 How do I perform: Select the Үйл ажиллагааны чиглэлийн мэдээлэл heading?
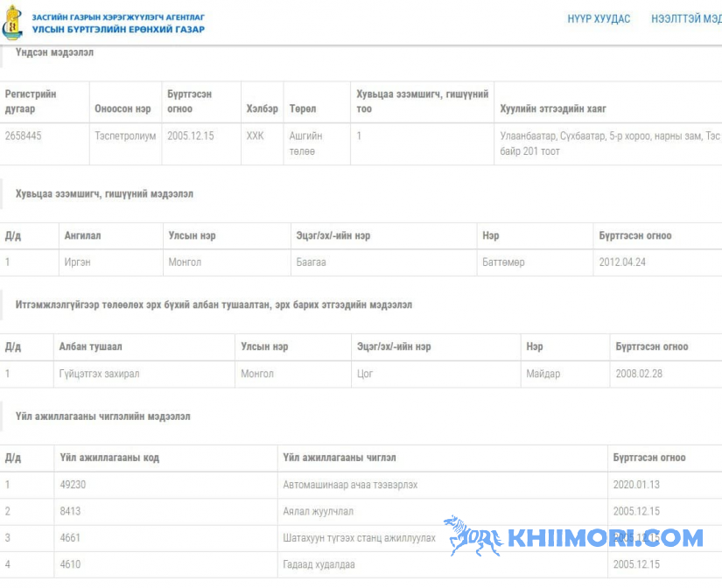(103, 416)
